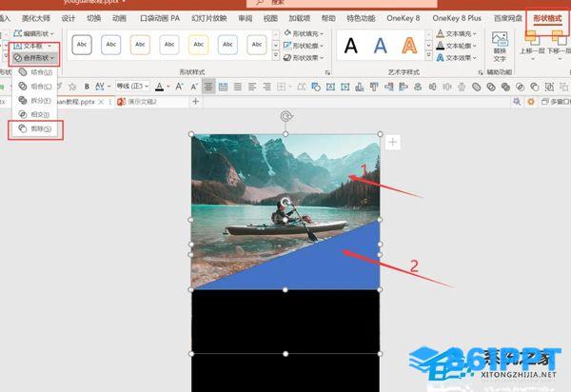Click the intersect shapes icon in quick toolbar
Screen dimensions: 571x392
520,87
